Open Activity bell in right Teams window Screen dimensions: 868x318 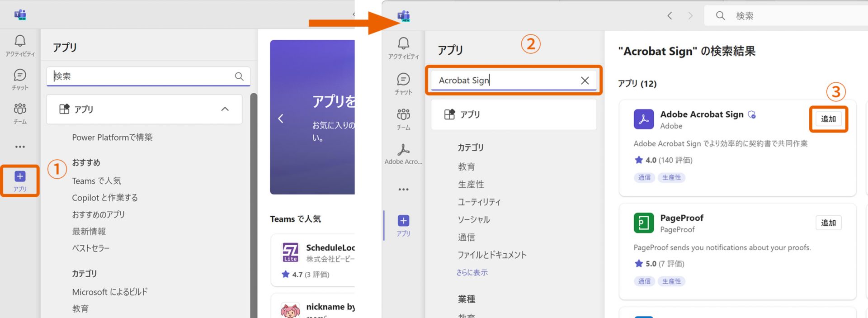click(403, 48)
